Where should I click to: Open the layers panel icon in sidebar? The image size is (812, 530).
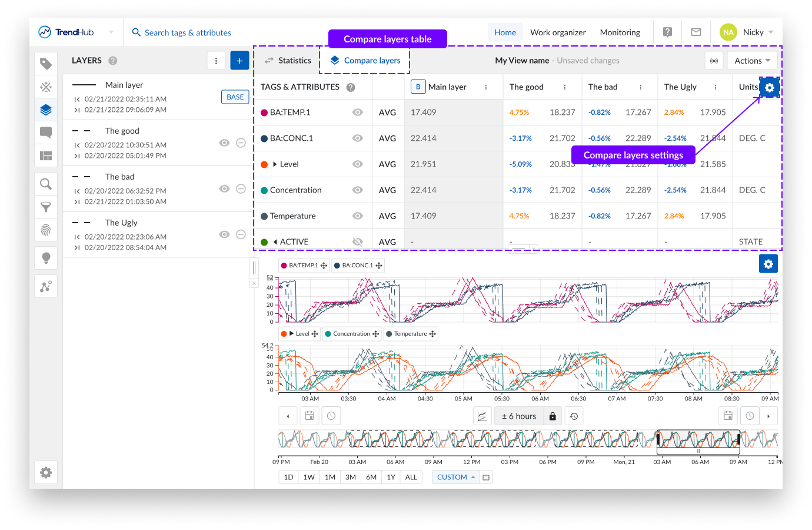(46, 110)
